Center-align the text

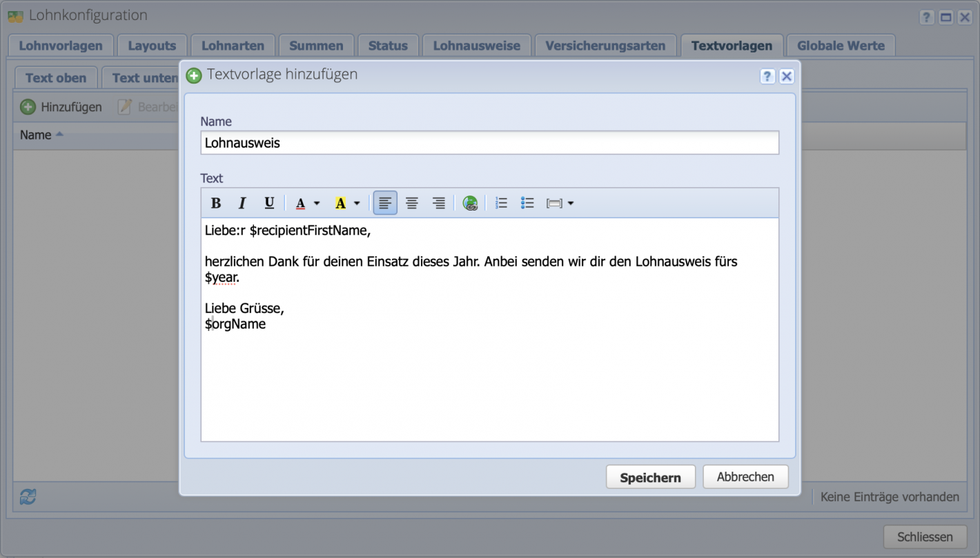point(412,202)
